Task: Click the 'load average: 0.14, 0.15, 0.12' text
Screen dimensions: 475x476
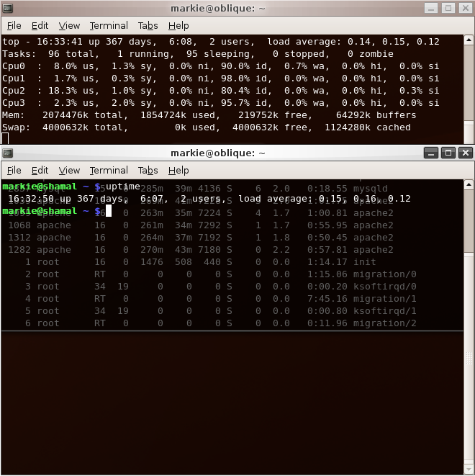Action: 353,42
